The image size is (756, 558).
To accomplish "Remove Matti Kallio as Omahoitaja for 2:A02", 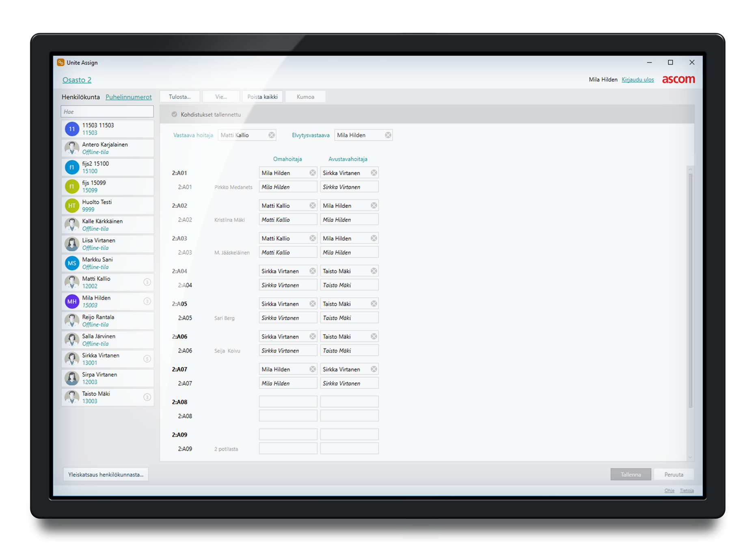I will (x=313, y=206).
